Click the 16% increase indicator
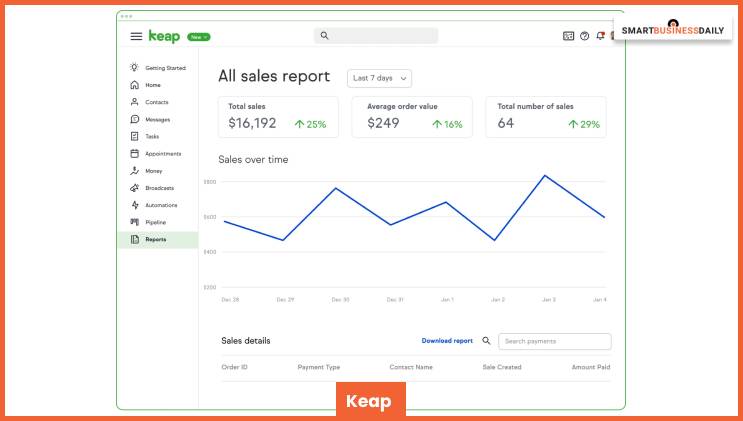Image resolution: width=743 pixels, height=421 pixels. pos(447,124)
